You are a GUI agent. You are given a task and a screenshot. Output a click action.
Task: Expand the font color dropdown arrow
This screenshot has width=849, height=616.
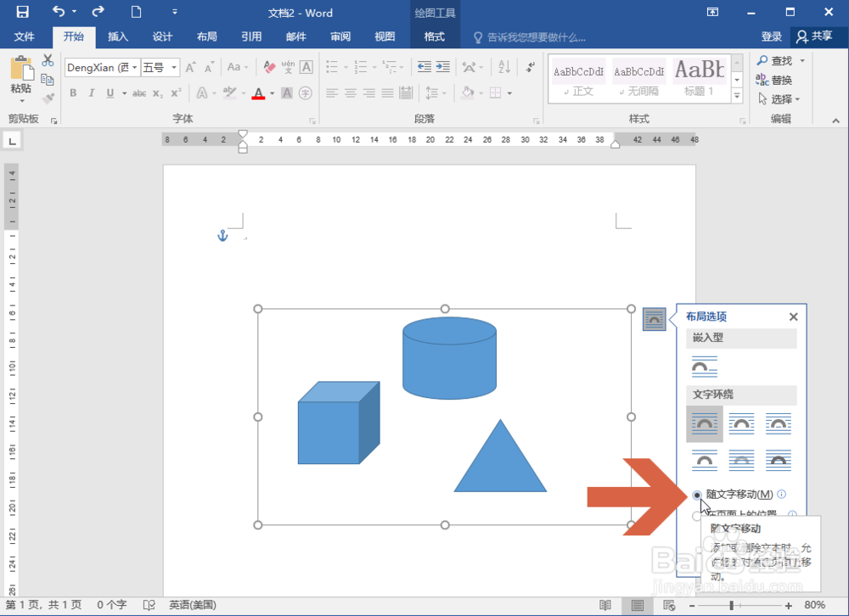point(272,92)
